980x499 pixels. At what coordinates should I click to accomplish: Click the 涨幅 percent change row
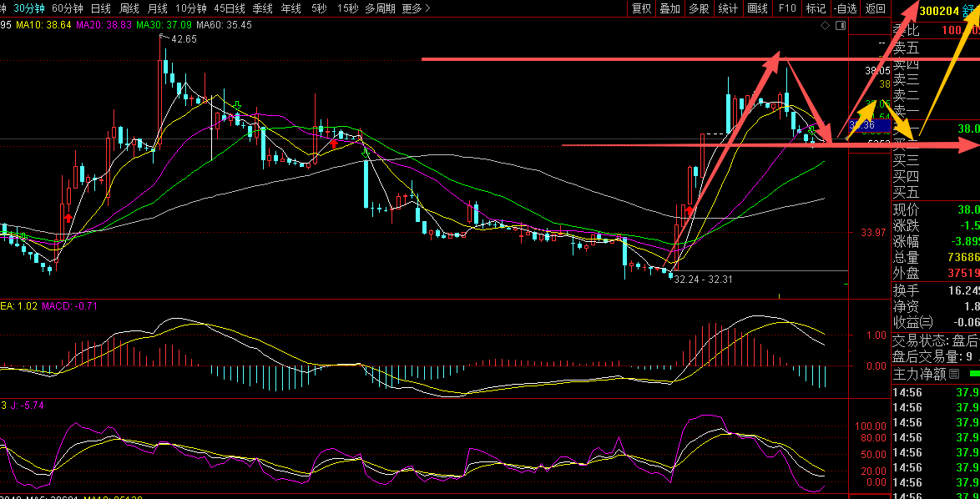point(936,242)
